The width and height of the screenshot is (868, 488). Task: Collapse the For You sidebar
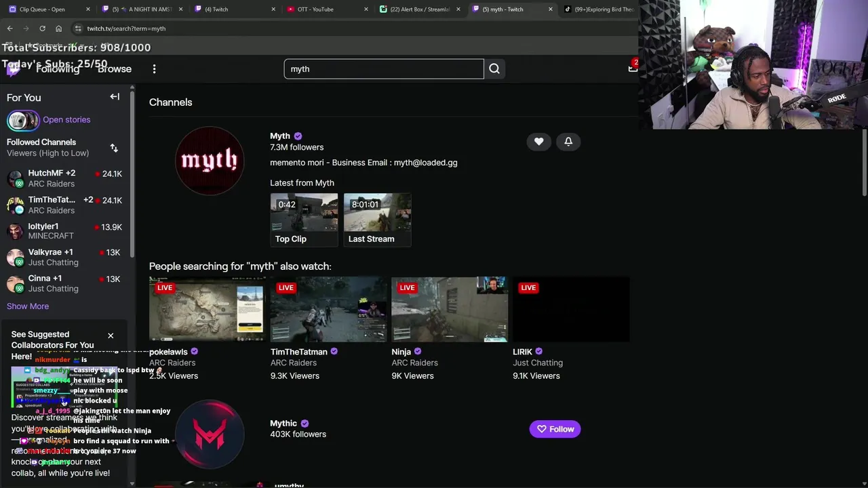(115, 97)
